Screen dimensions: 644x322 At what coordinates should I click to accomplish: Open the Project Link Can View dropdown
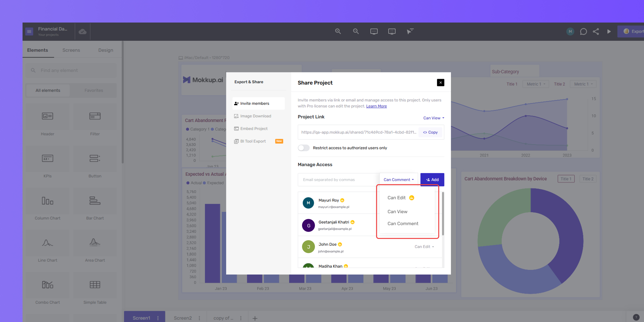coord(434,118)
